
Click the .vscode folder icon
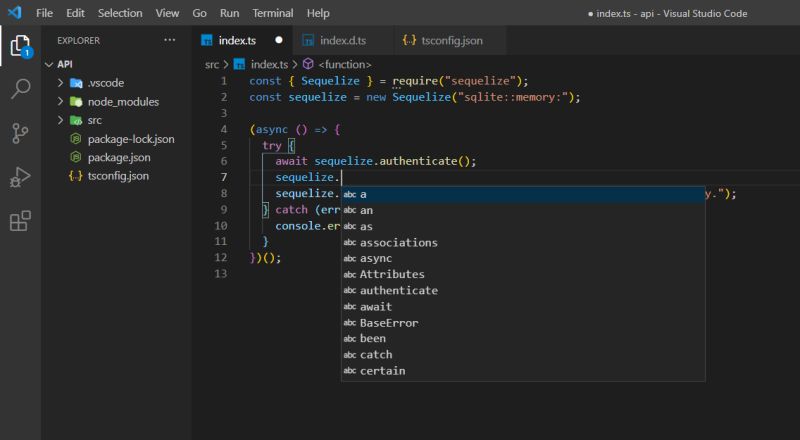pyautogui.click(x=76, y=83)
